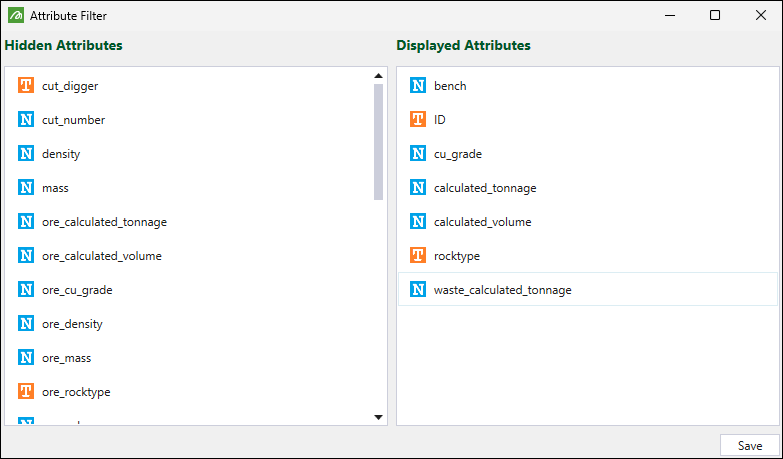Click the hidden attributes scrollbar thumb

pos(378,140)
